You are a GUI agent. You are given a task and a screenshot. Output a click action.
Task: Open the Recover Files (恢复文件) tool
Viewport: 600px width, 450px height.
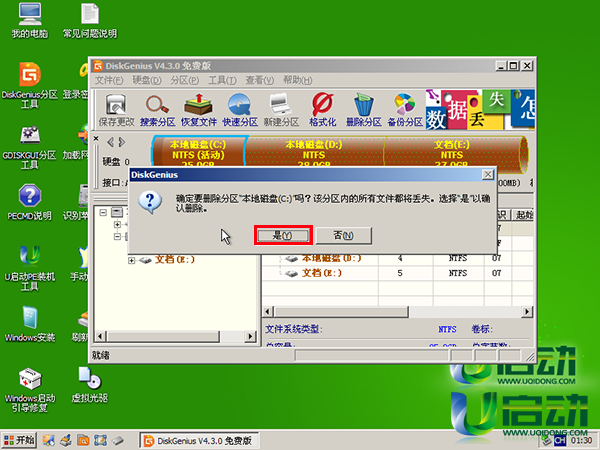[x=199, y=110]
